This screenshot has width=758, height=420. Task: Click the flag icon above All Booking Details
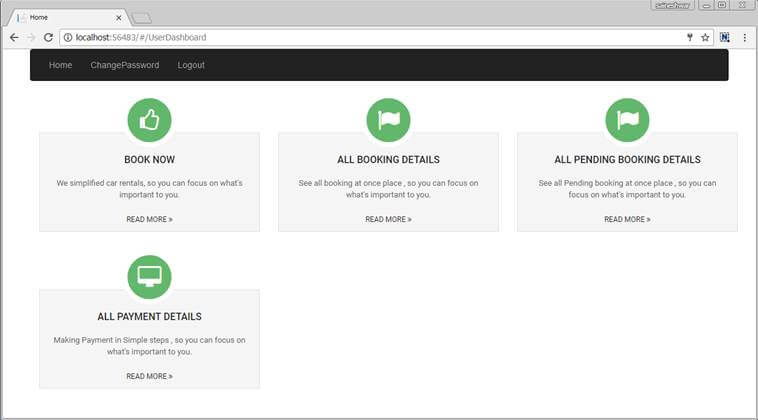(x=388, y=120)
